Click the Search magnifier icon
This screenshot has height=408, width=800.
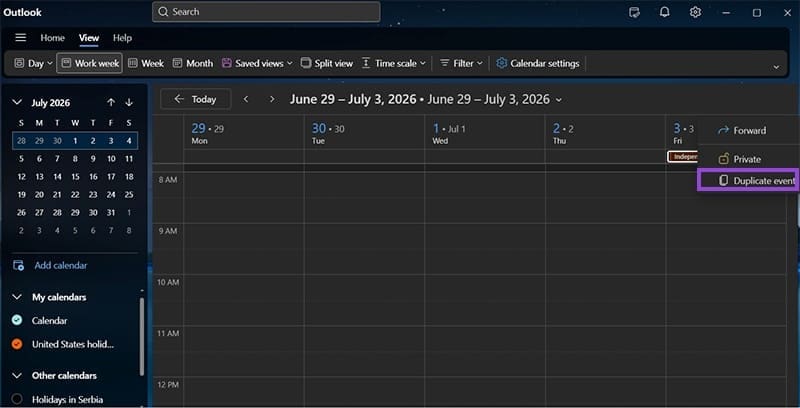tap(163, 12)
